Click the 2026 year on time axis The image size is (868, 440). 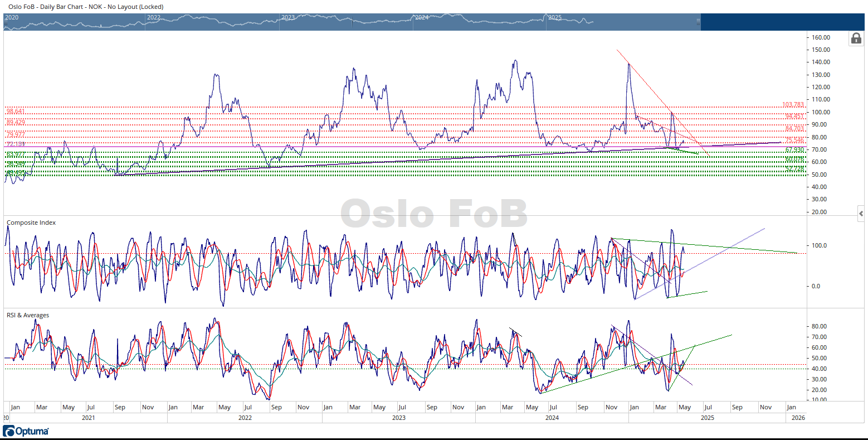[798, 417]
